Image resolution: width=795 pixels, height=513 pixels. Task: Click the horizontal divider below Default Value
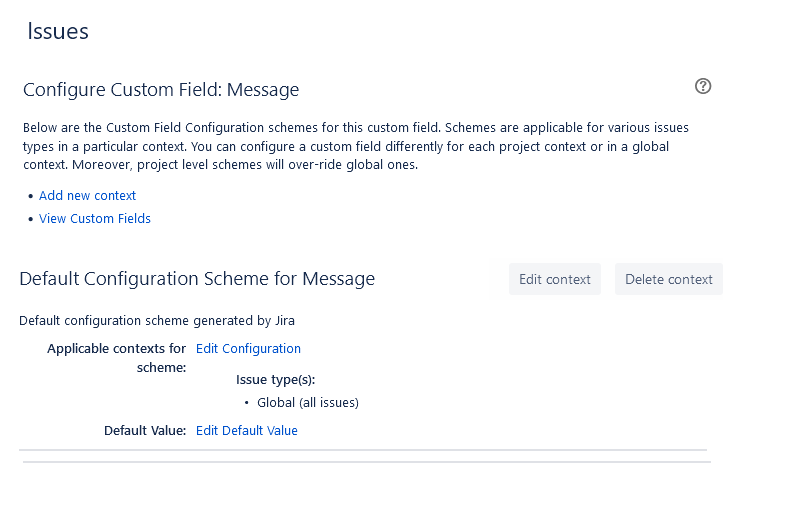pos(362,451)
